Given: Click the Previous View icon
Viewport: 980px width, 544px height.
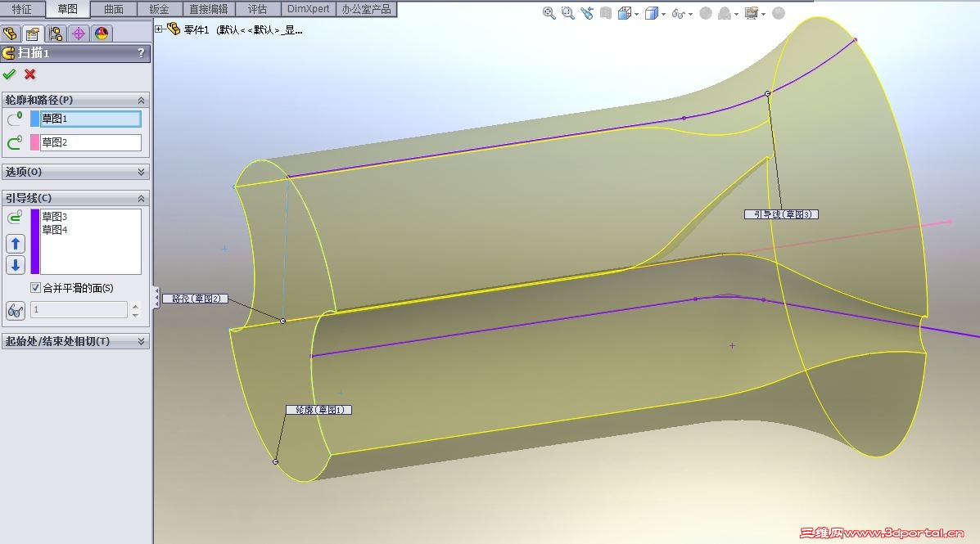Looking at the screenshot, I should pyautogui.click(x=587, y=13).
